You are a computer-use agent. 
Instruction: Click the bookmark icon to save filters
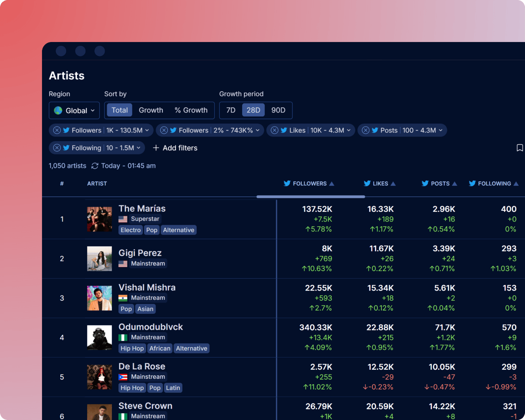(x=520, y=148)
